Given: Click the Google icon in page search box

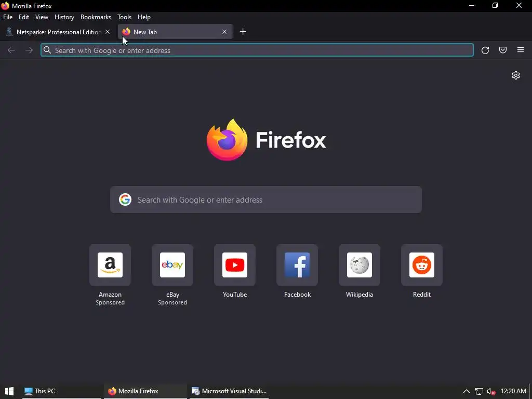Looking at the screenshot, I should (x=125, y=199).
